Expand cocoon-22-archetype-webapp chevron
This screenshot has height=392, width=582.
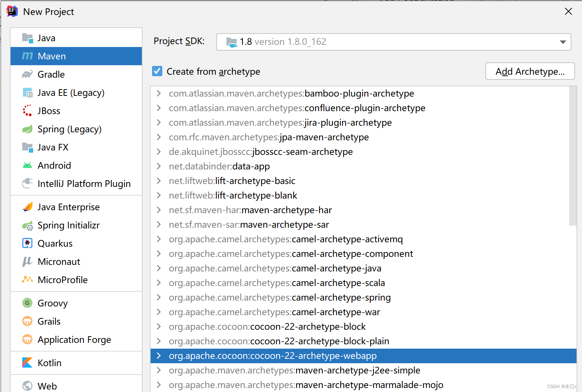159,356
